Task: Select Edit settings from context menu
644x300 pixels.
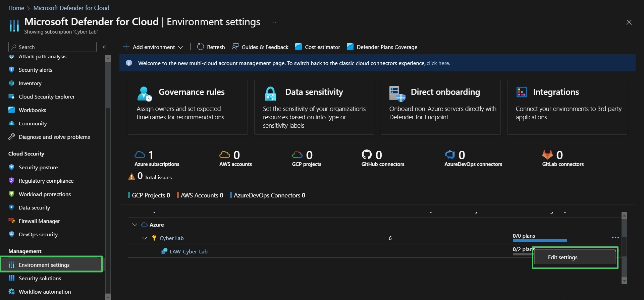Action: coord(575,257)
